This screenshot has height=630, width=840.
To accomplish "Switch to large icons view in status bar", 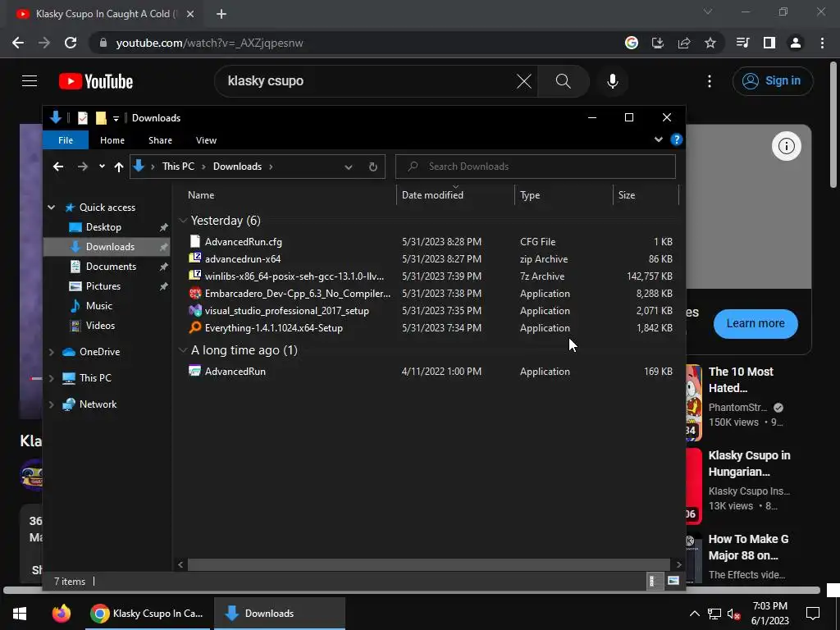I will point(673,581).
